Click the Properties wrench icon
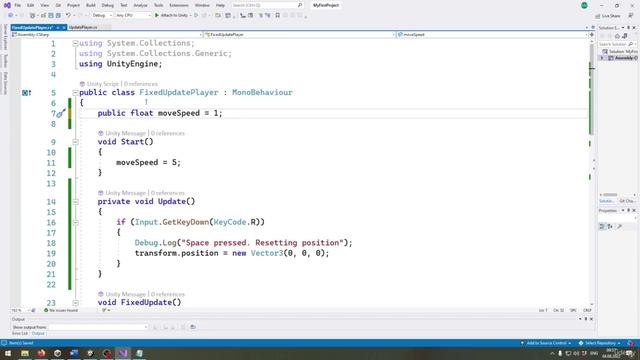Image resolution: width=640 pixels, height=360 pixels. (619, 227)
